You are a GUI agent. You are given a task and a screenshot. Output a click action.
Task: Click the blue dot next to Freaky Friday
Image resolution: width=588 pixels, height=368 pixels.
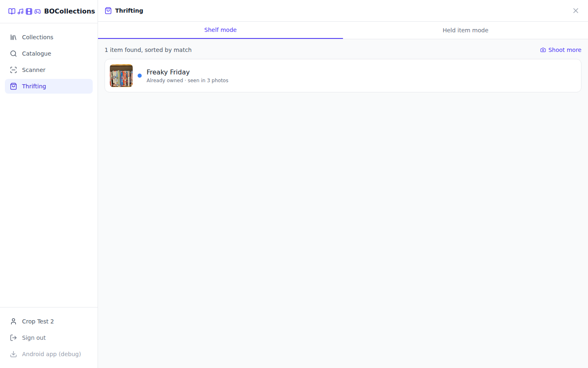coord(140,76)
